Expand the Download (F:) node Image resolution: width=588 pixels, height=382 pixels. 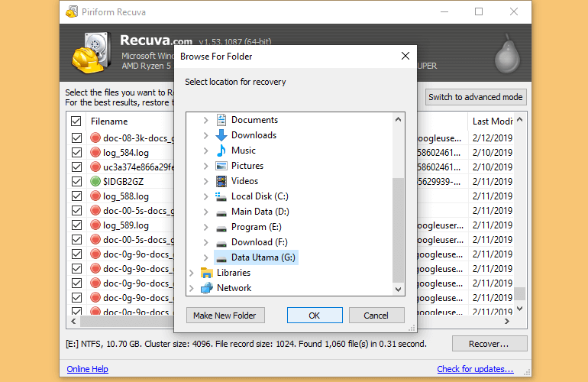205,242
